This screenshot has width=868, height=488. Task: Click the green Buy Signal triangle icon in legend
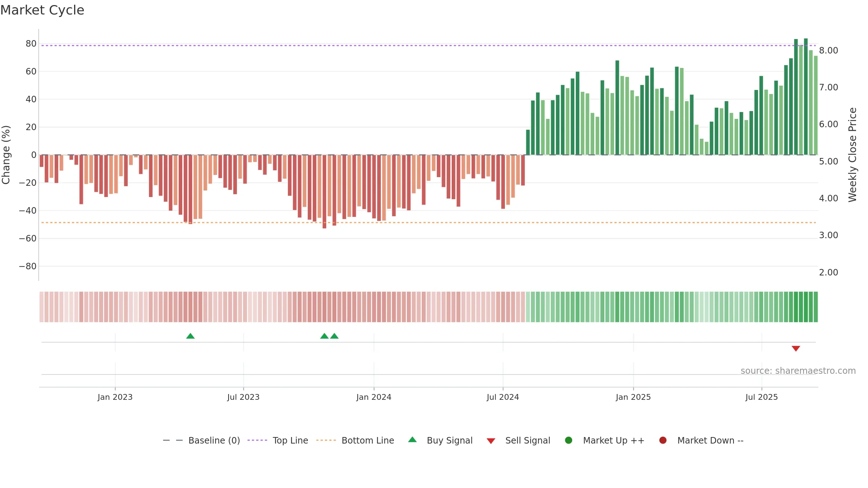coord(412,440)
